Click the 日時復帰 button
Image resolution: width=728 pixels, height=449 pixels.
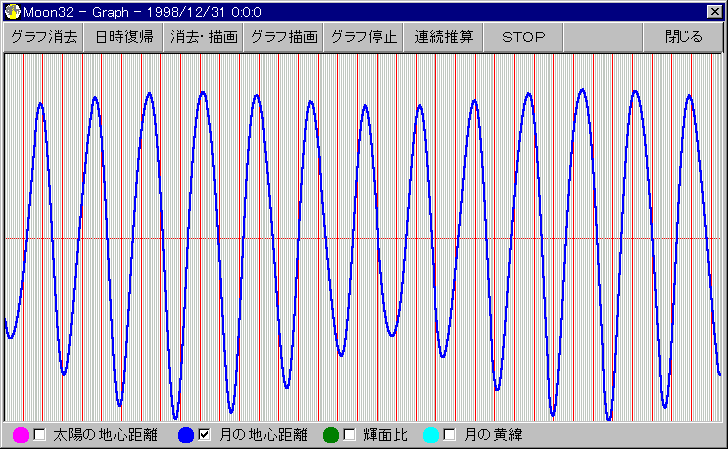pyautogui.click(x=124, y=37)
